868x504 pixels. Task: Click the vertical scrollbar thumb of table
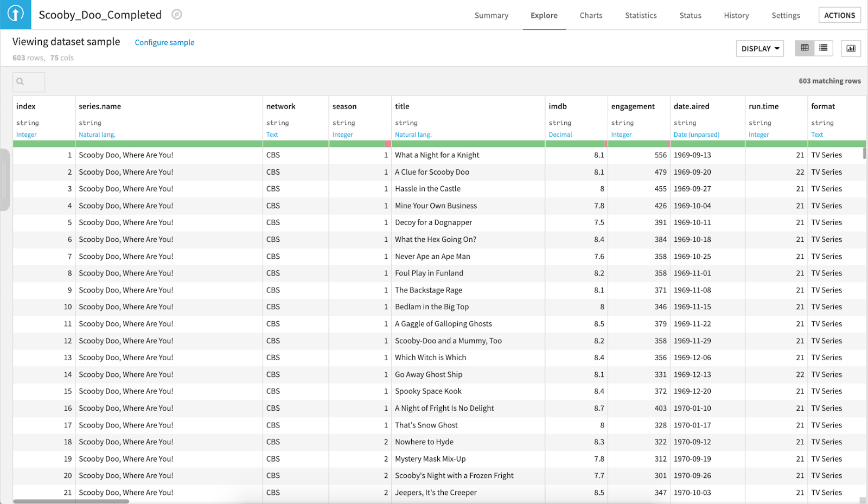[864, 153]
